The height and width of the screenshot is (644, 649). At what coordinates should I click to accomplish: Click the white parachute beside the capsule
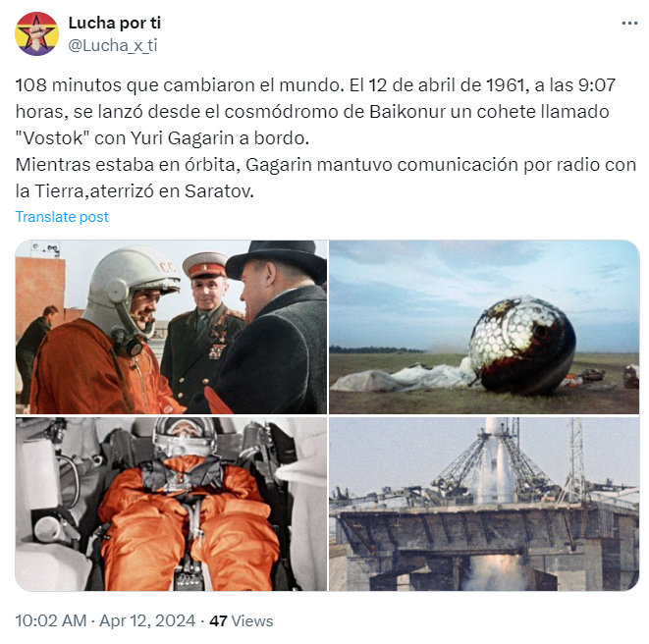tap(404, 377)
